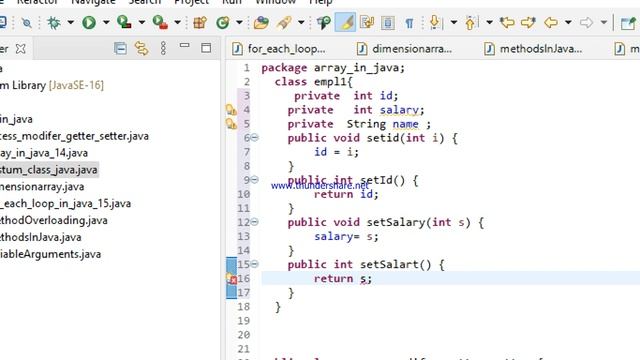Image resolution: width=640 pixels, height=360 pixels.
Task: Click the greyed Forward navigation arrow
Action: 587,22
